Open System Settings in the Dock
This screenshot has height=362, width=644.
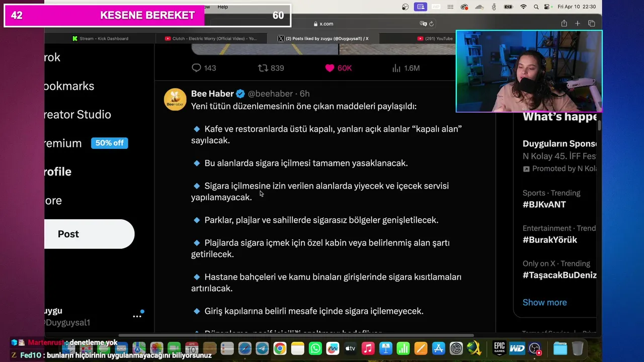(x=456, y=348)
